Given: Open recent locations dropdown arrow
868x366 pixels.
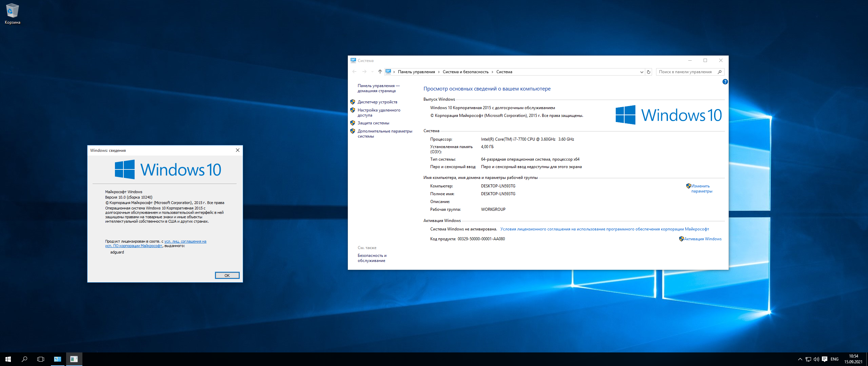Looking at the screenshot, I should (x=372, y=72).
